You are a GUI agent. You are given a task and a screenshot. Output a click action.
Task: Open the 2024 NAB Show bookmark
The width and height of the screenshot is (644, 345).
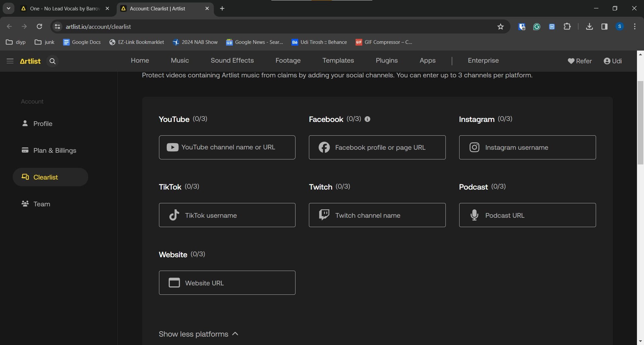(195, 42)
